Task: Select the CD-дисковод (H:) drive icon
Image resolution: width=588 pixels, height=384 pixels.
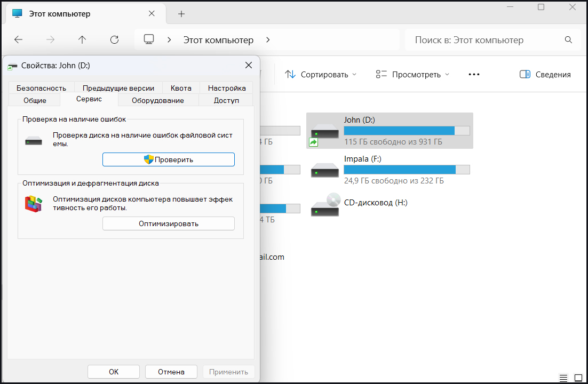Action: click(325, 204)
